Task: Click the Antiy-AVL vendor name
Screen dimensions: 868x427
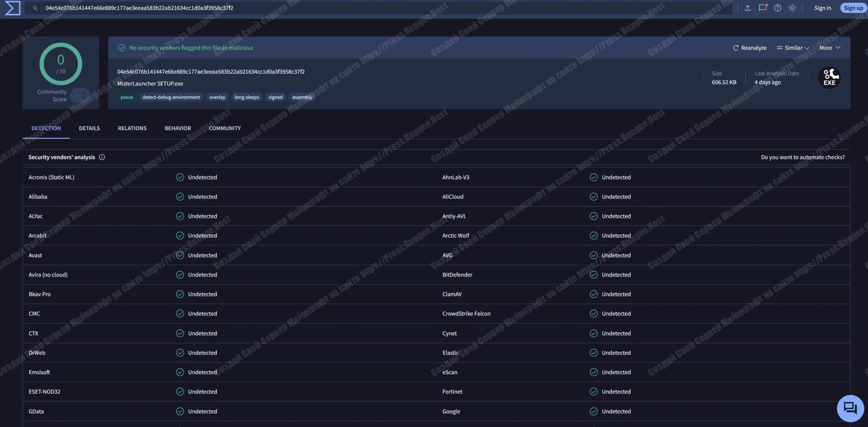Action: [454, 216]
